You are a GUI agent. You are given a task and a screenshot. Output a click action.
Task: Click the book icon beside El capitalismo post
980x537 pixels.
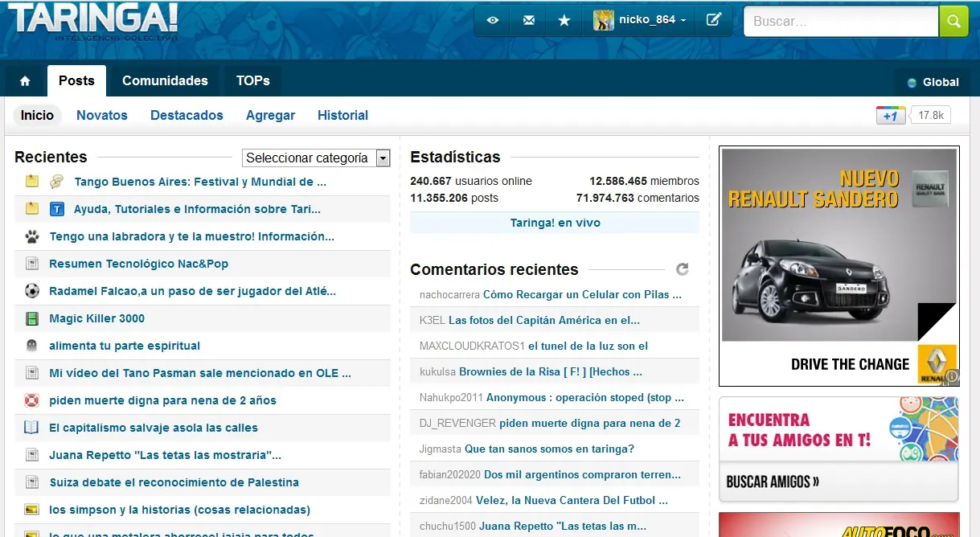(32, 428)
